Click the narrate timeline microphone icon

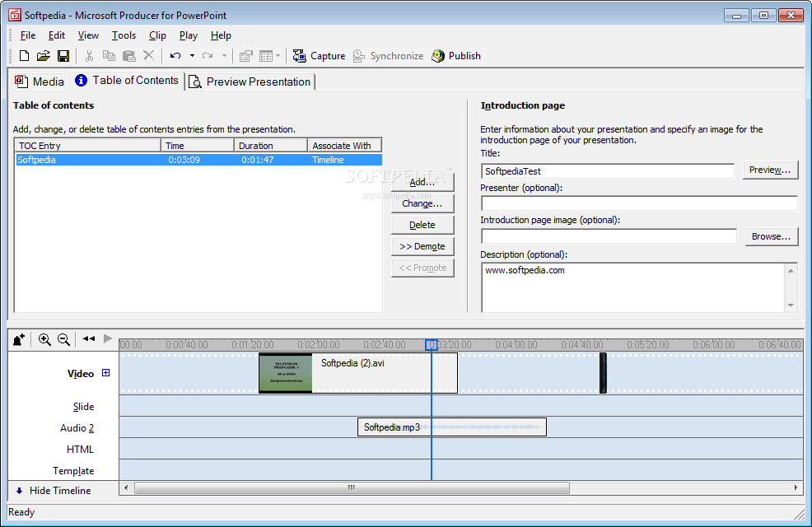tap(19, 339)
